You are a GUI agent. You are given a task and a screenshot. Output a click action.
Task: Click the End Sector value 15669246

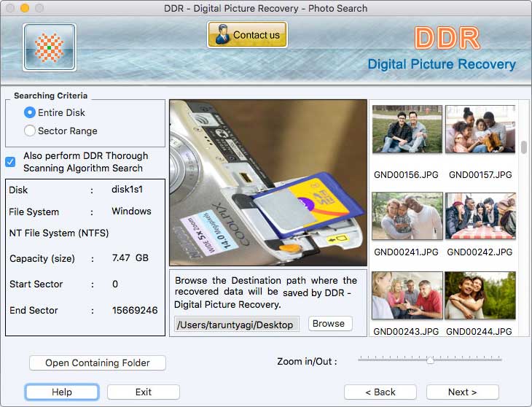[x=135, y=310]
